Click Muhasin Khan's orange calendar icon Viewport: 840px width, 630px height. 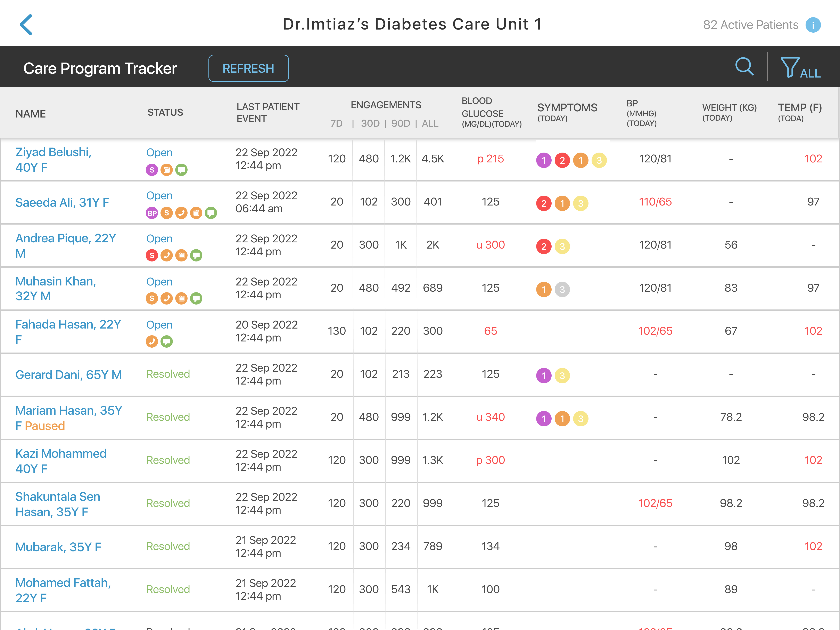point(182,299)
